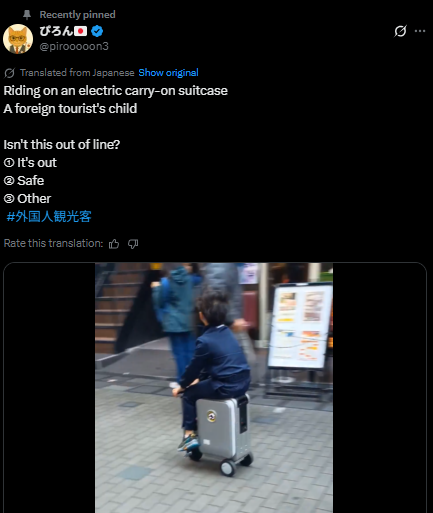
Task: Click the pin icon beside Recently pinned
Action: coord(27,15)
